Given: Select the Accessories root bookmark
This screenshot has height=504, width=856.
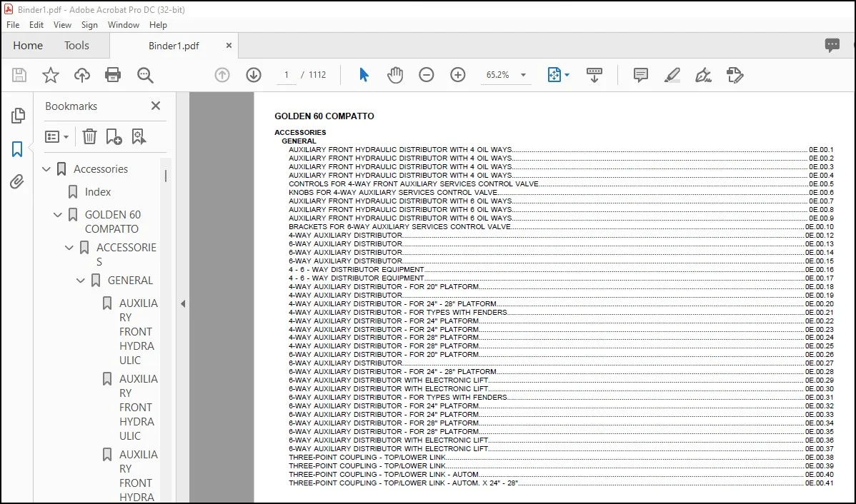Looking at the screenshot, I should point(101,169).
